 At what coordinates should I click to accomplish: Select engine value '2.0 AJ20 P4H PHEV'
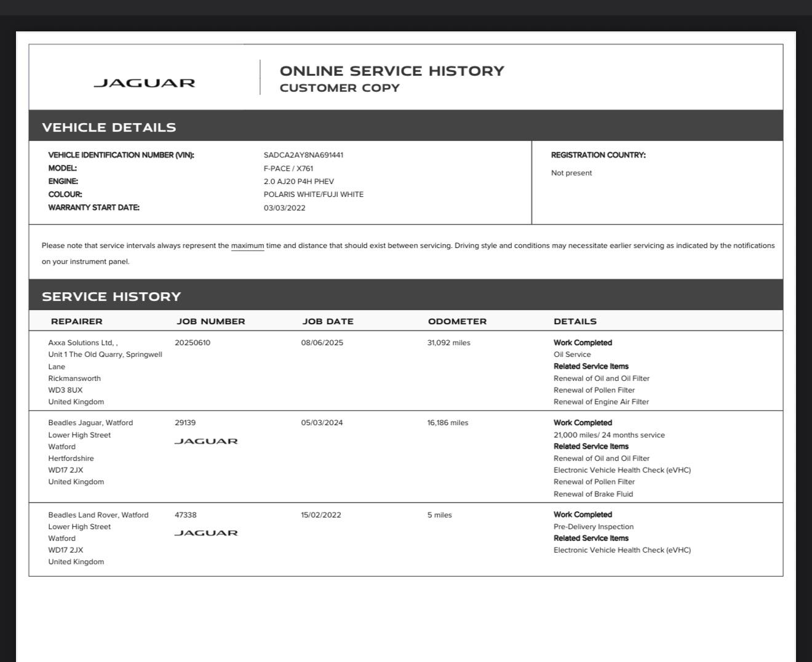tap(299, 181)
